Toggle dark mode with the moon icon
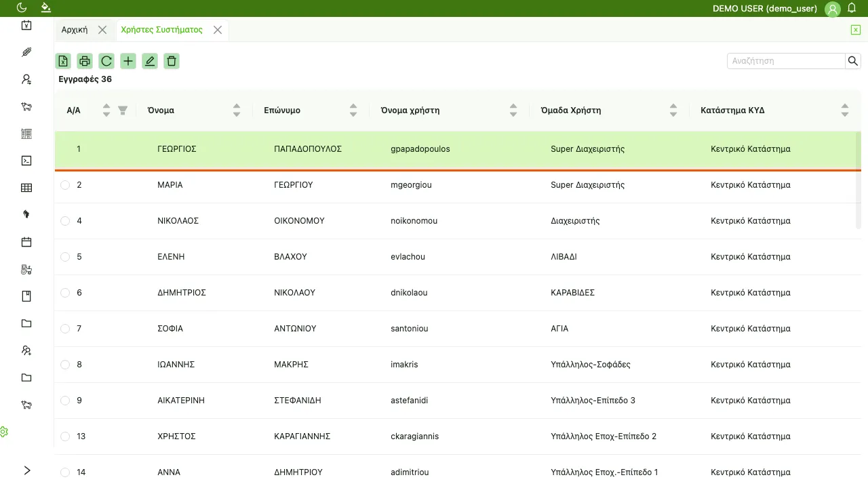The height and width of the screenshot is (488, 868). [22, 7]
